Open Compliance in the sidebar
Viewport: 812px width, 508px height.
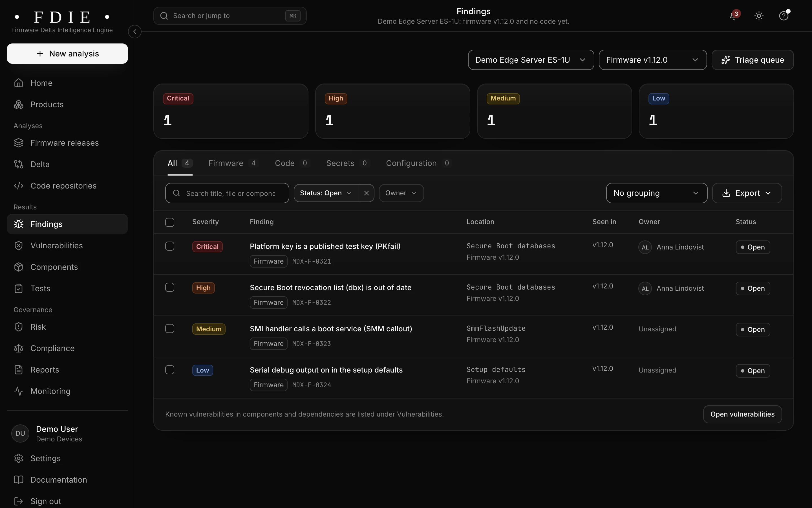pyautogui.click(x=67, y=349)
